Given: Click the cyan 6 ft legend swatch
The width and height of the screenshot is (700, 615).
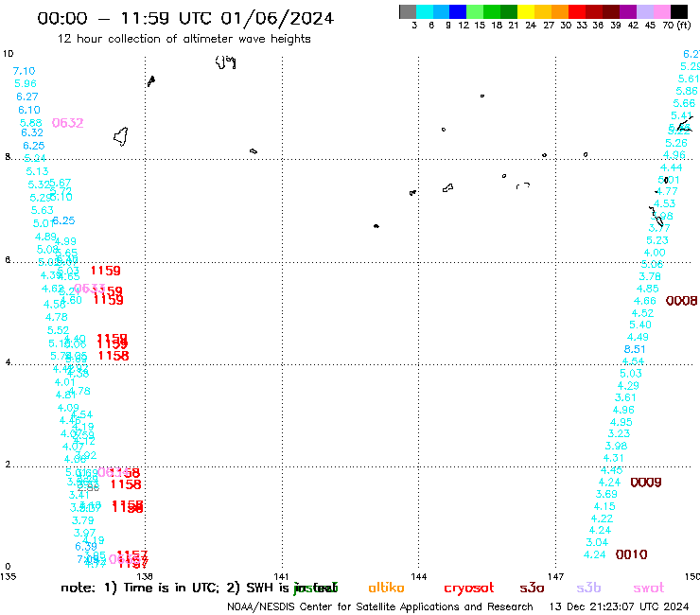Looking at the screenshot, I should tap(425, 11).
